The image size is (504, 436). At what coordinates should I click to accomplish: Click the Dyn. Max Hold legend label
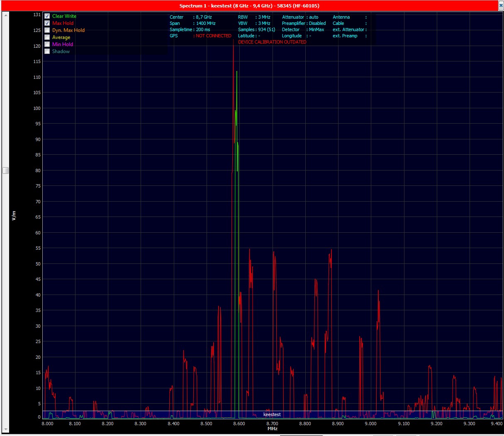(x=68, y=30)
